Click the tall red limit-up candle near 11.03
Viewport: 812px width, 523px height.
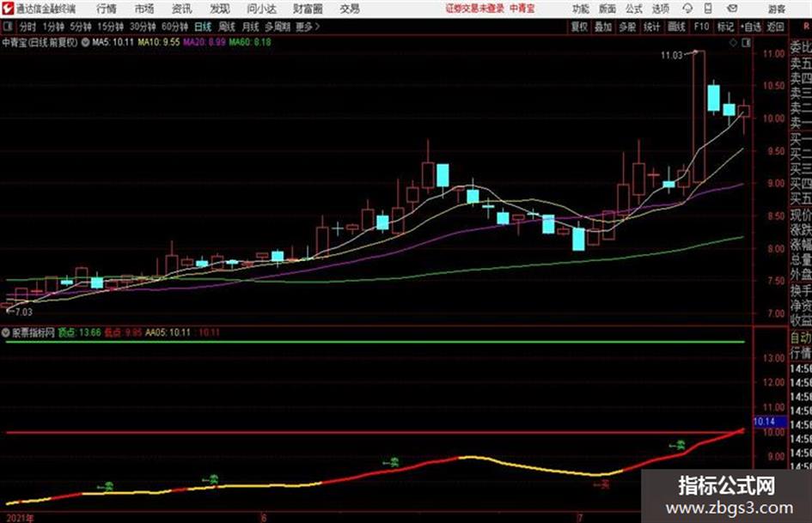click(699, 116)
